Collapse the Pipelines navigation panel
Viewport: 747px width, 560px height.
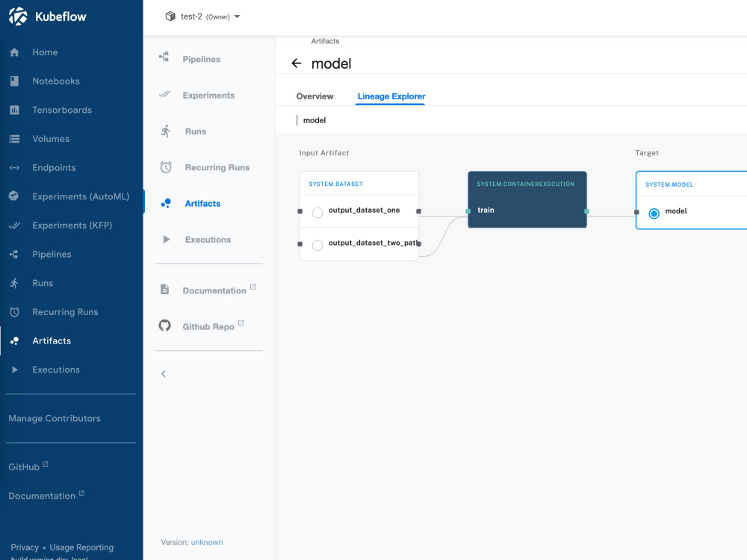pos(164,373)
